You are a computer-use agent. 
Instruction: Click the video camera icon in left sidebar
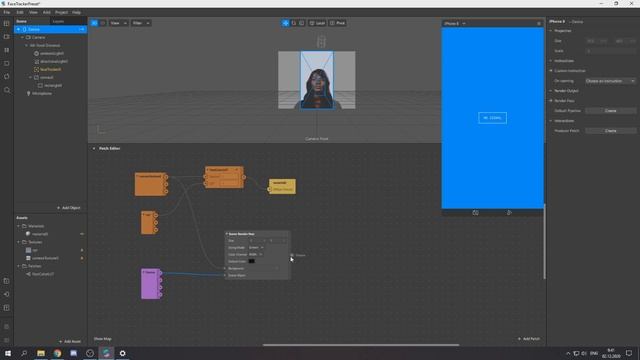click(x=7, y=37)
